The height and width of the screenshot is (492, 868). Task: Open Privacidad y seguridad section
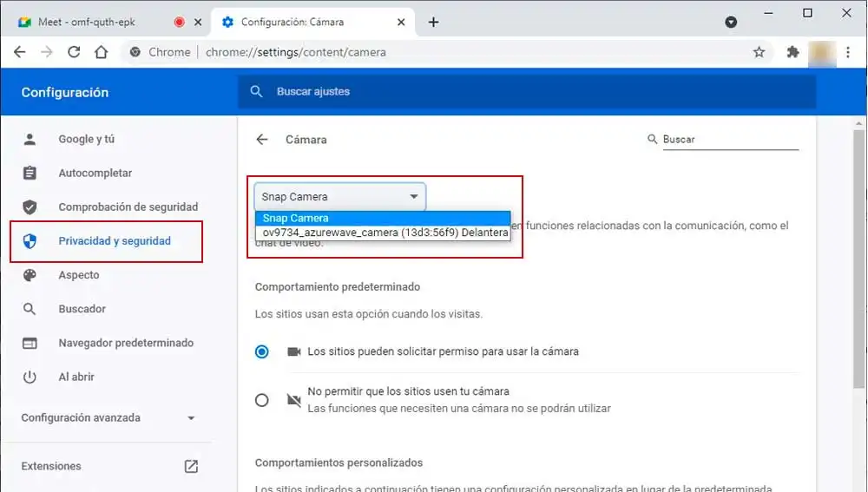[115, 240]
